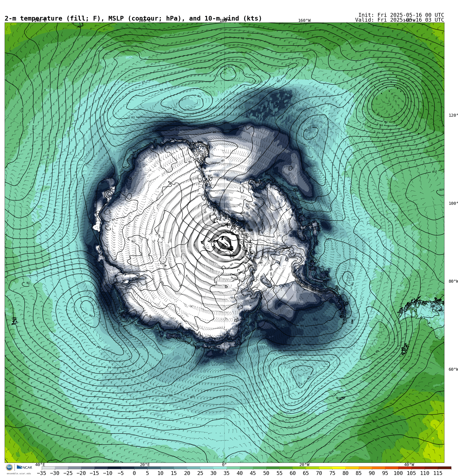
Task: Click the colorbar segment between 50 and 55
Action: [x=273, y=468]
